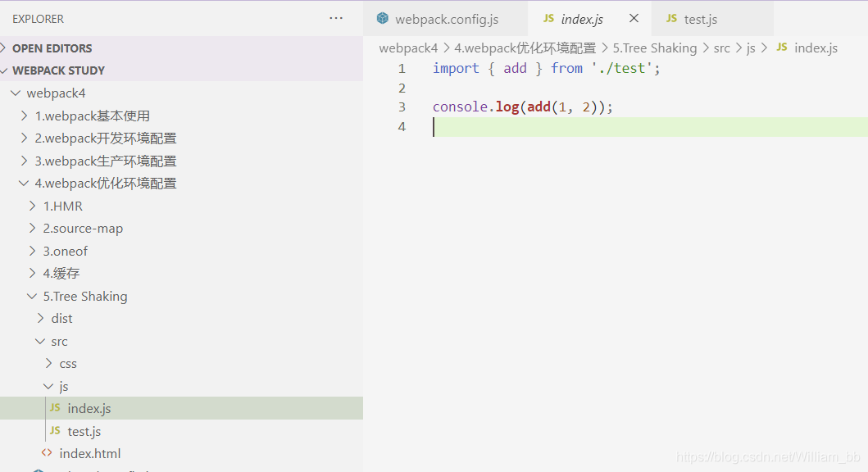Image resolution: width=868 pixels, height=472 pixels.
Task: Click js breadcrumb segment
Action: [x=751, y=48]
